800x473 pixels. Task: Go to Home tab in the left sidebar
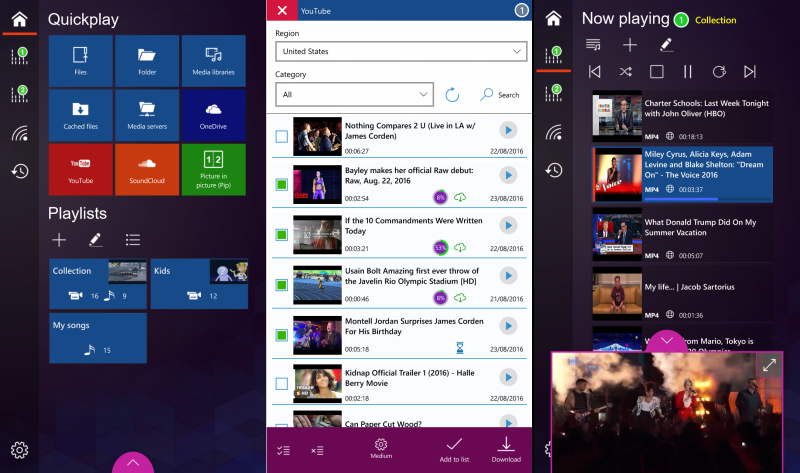[x=19, y=19]
